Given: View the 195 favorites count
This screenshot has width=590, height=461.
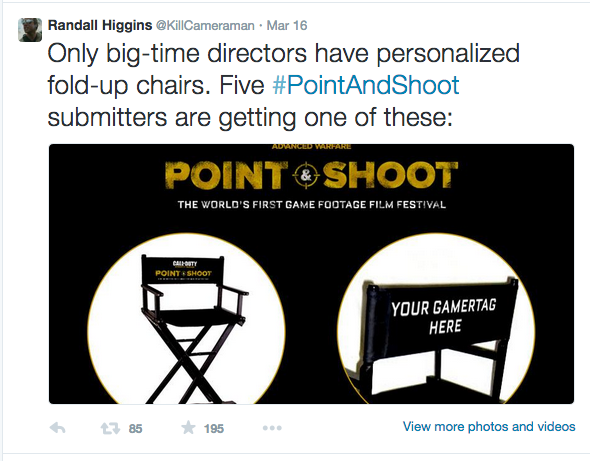Looking at the screenshot, I should tap(214, 429).
